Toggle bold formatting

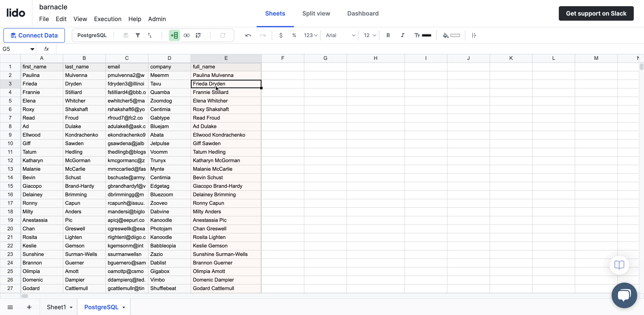[388, 35]
